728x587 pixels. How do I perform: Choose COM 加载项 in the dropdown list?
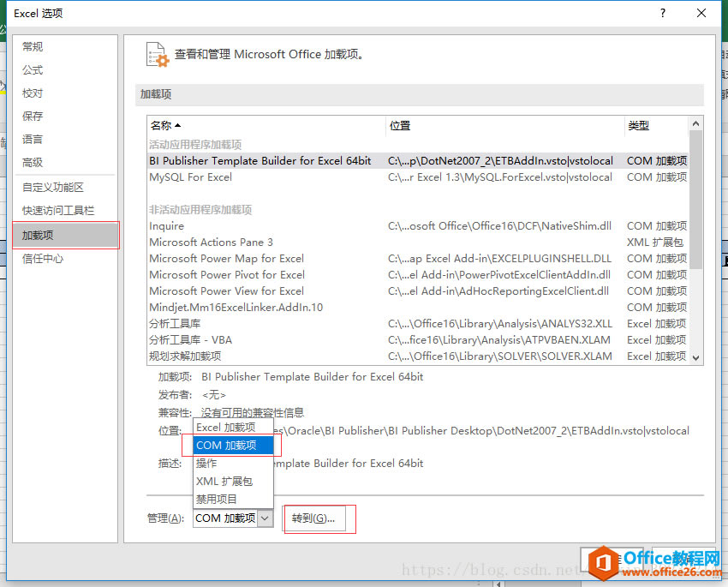click(x=233, y=446)
